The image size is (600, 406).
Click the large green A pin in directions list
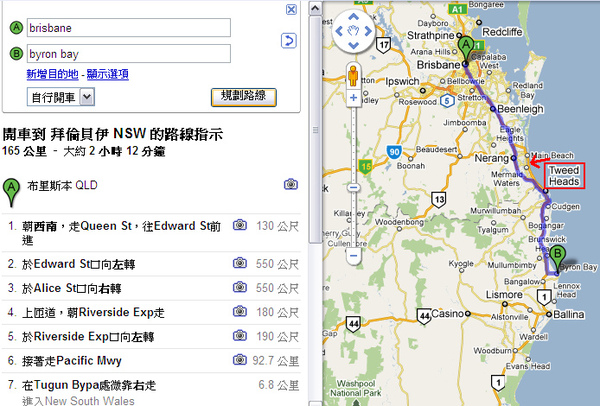click(x=11, y=193)
